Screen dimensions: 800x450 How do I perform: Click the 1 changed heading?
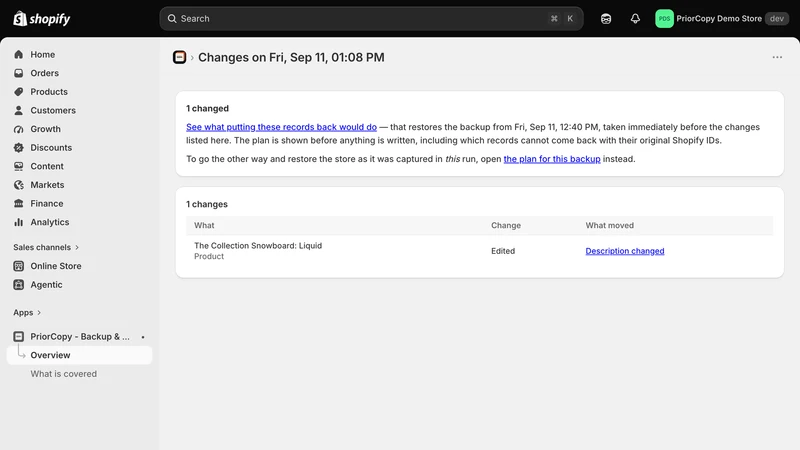click(x=207, y=109)
